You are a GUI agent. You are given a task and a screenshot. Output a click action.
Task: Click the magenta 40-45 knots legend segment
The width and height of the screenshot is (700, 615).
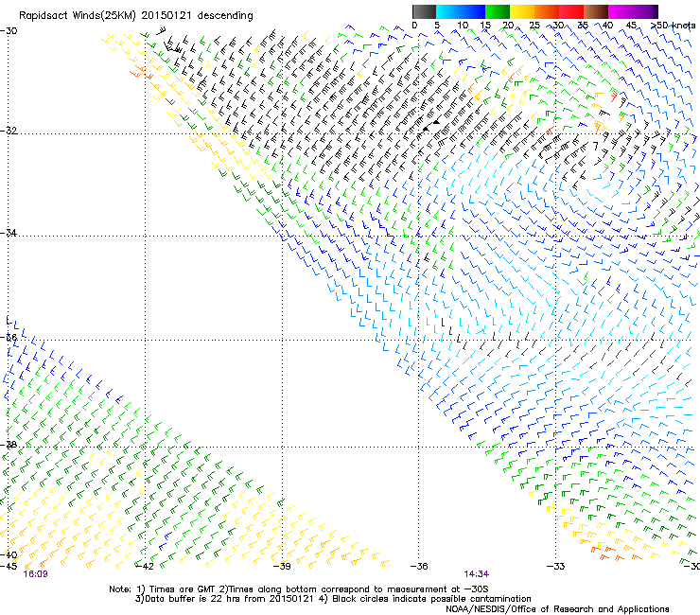click(x=621, y=11)
